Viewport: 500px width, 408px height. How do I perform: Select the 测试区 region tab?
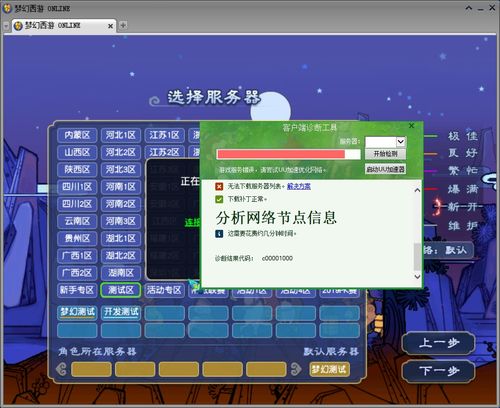coord(121,290)
